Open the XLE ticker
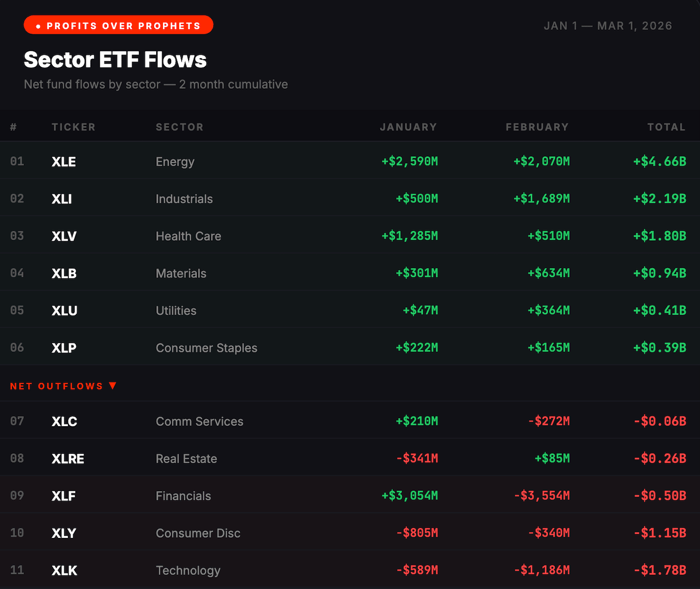The height and width of the screenshot is (589, 700). coord(64,162)
